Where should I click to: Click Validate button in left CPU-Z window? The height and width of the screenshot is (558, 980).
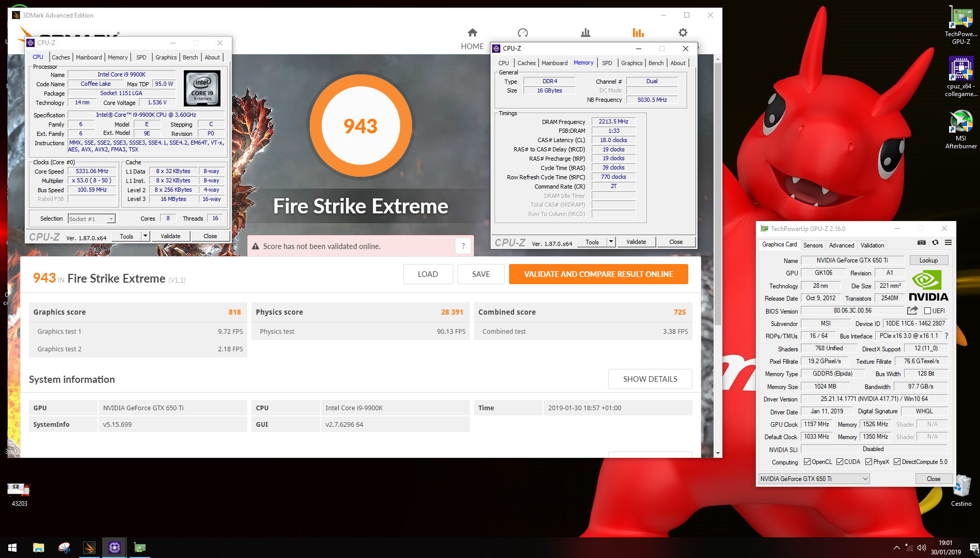point(170,236)
